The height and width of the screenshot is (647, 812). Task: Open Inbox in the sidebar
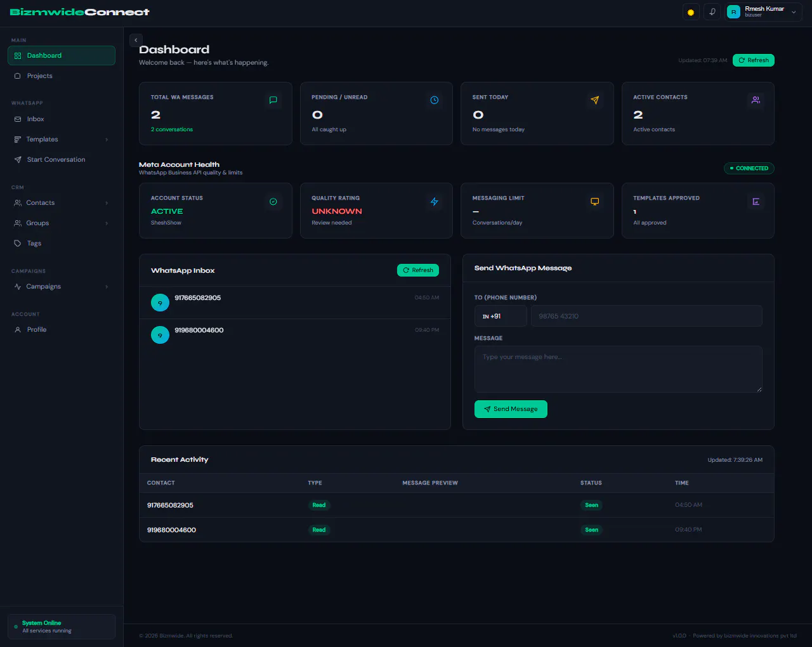click(x=62, y=119)
